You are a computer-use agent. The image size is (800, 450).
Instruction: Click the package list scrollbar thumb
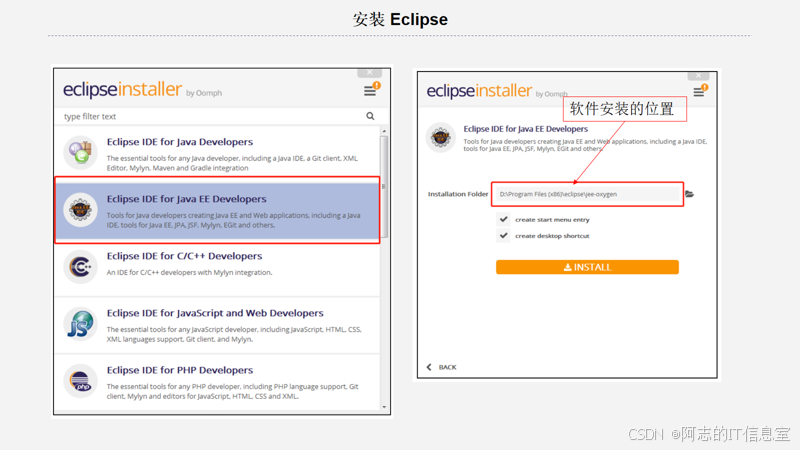click(x=384, y=187)
